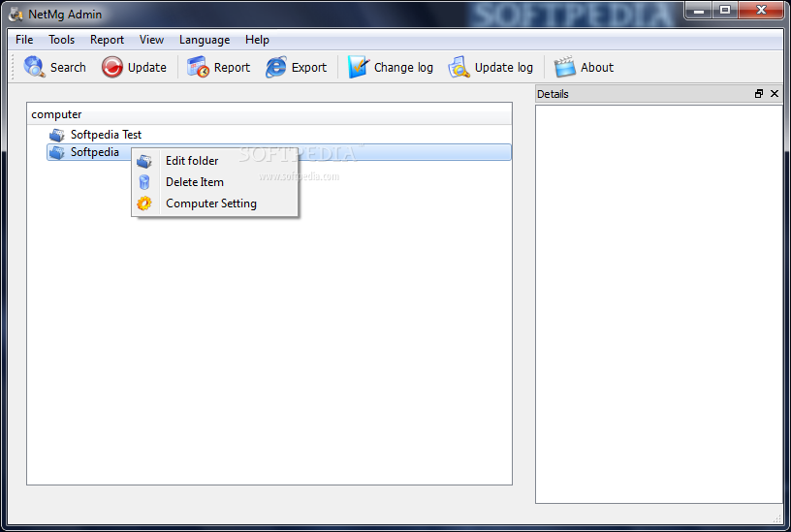The width and height of the screenshot is (791, 532).
Task: Click the computer column header
Action: [x=269, y=114]
